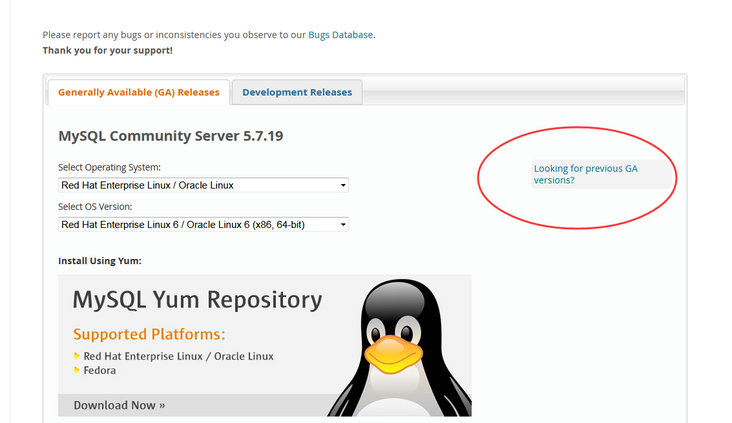Click 'Thank you for your support!' text
Screen dimensions: 732x423
[x=107, y=50]
